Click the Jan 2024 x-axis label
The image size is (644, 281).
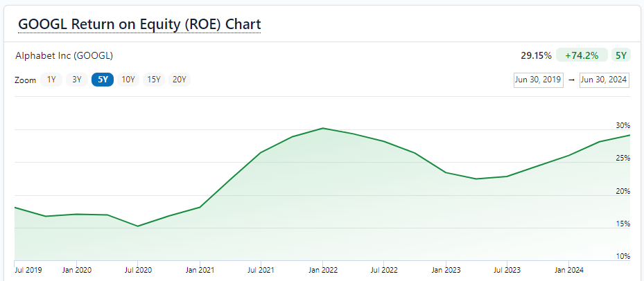(569, 271)
